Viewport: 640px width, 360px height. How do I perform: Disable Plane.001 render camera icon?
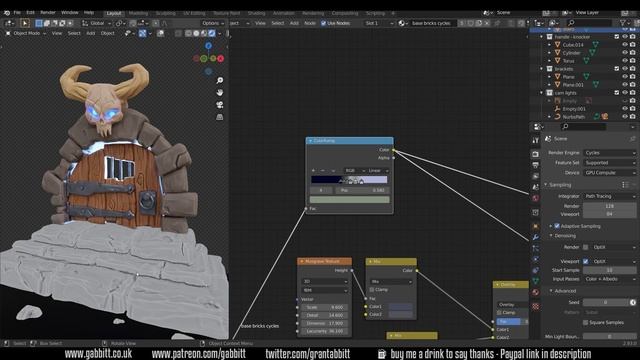(633, 84)
